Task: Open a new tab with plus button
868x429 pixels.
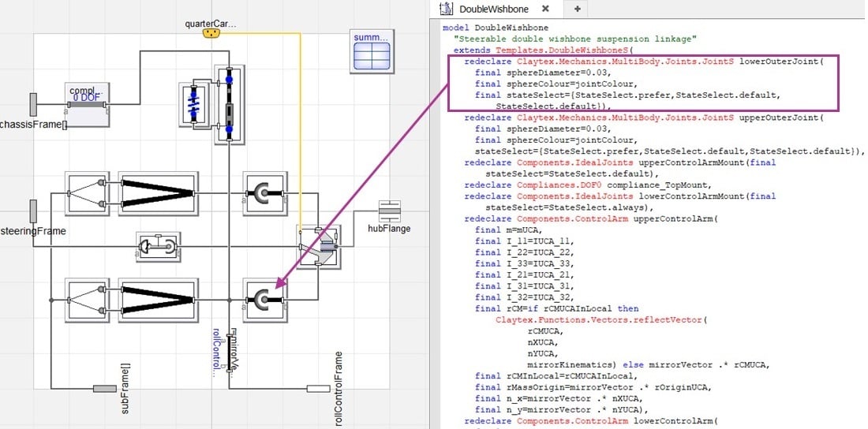Action: 577,9
